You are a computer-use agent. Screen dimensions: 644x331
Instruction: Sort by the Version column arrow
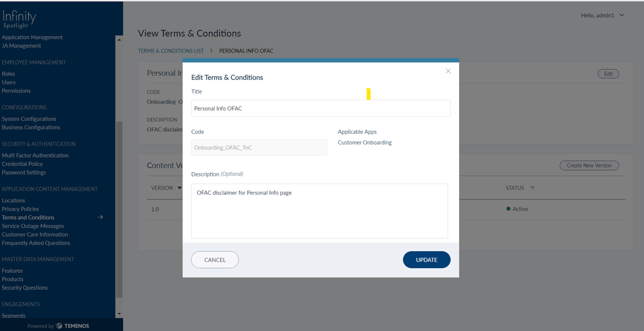(x=179, y=188)
